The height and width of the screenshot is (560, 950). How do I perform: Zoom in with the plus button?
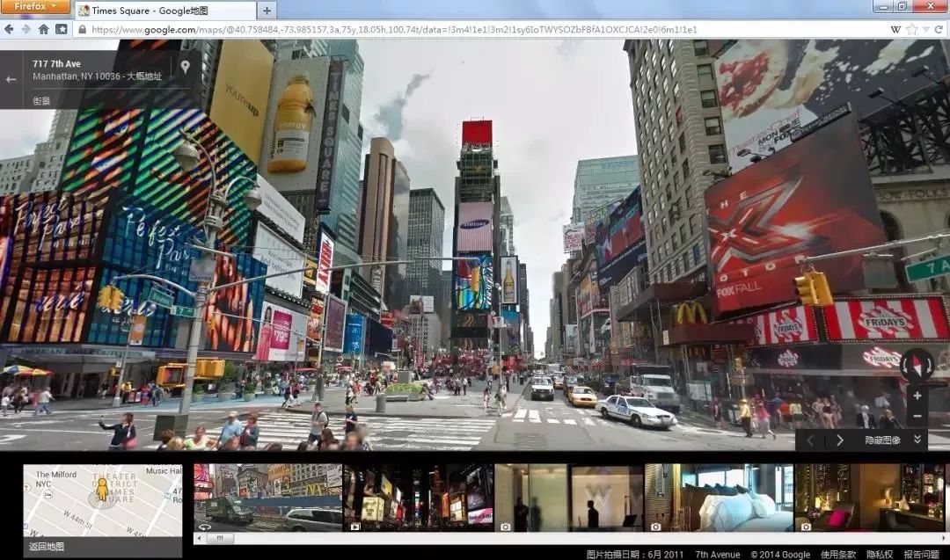point(917,396)
